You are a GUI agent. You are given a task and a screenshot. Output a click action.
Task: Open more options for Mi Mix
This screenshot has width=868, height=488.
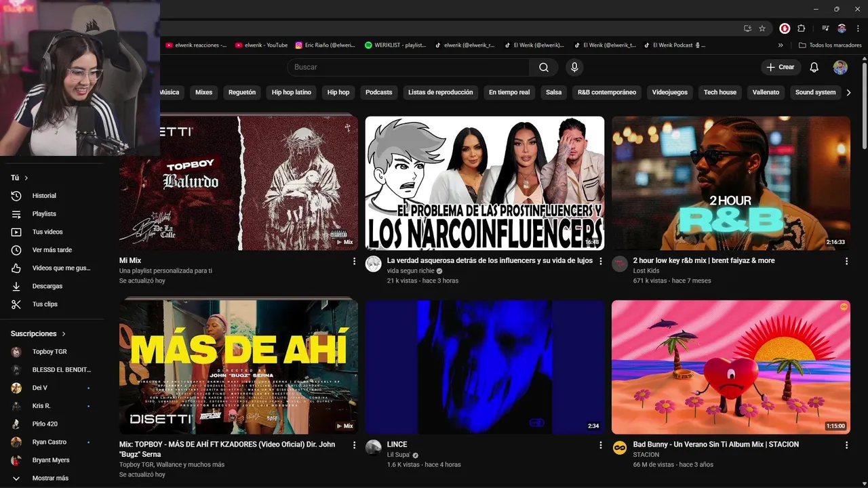click(x=354, y=261)
